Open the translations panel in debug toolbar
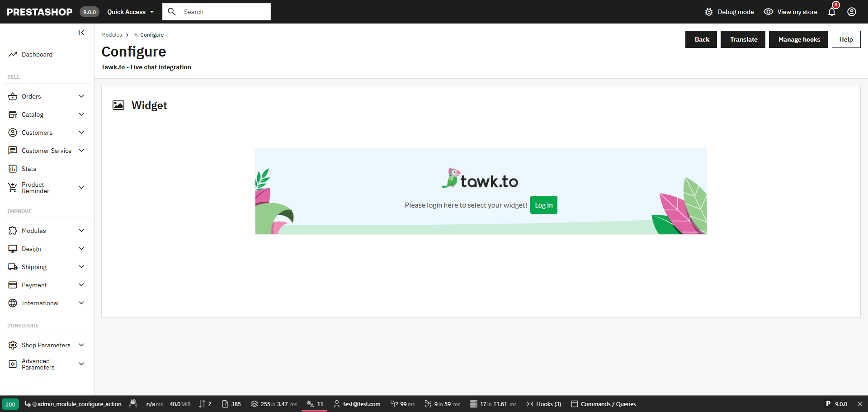Viewport: 868px width, 412px height. point(315,404)
